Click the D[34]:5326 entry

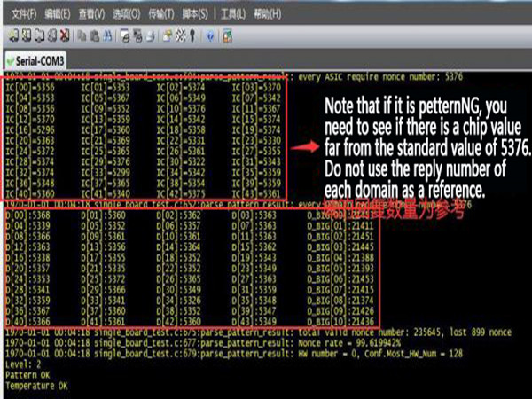pos(179,301)
